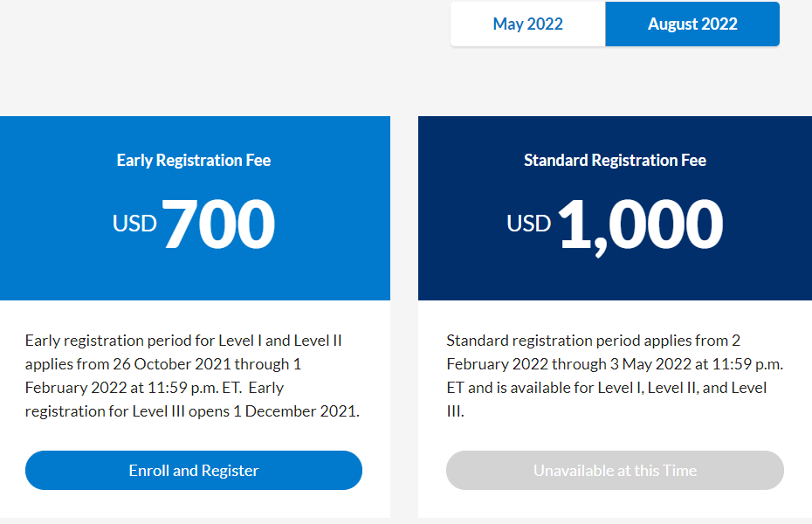Select the August 2022 tab
The width and height of the screenshot is (812, 524).
692,24
